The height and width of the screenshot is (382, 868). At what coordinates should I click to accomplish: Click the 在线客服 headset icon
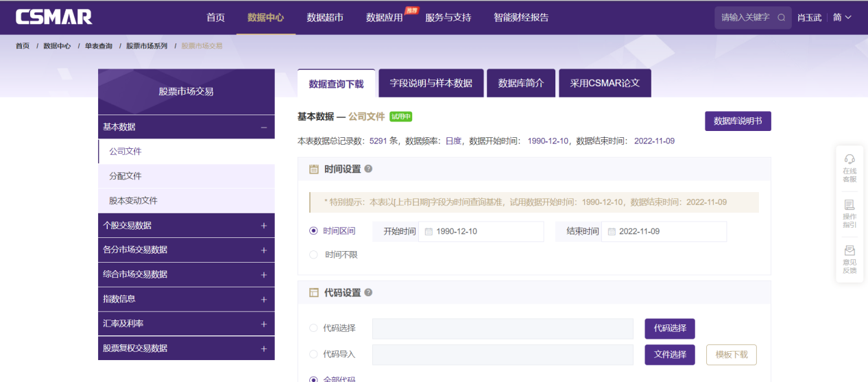click(x=849, y=159)
